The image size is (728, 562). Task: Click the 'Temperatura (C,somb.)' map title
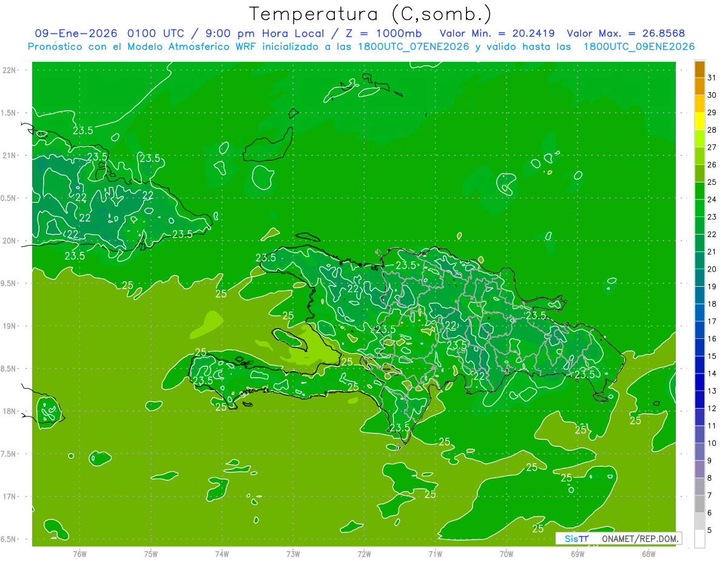[370, 14]
